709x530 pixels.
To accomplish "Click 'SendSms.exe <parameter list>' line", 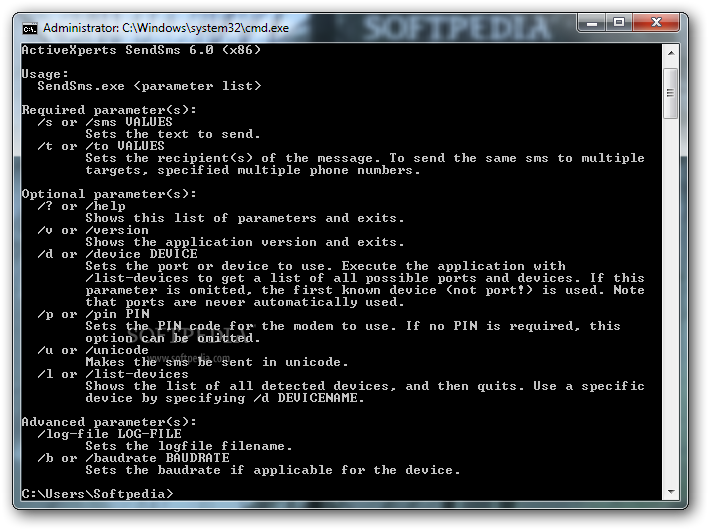I will 149,86.
